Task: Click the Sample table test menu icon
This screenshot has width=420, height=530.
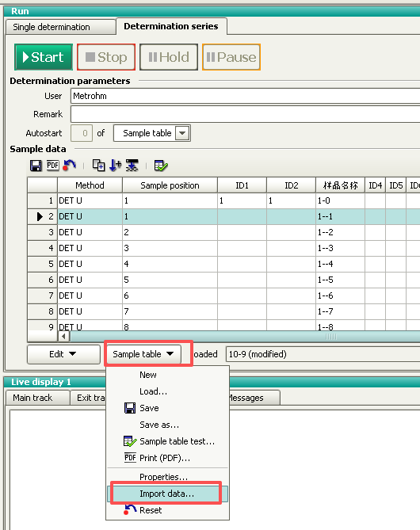Action: pyautogui.click(x=130, y=441)
